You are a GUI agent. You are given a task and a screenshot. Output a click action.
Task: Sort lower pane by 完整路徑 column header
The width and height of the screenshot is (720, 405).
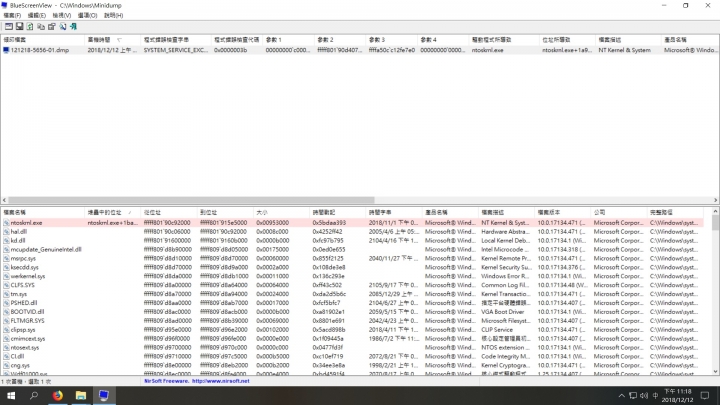pyautogui.click(x=675, y=213)
